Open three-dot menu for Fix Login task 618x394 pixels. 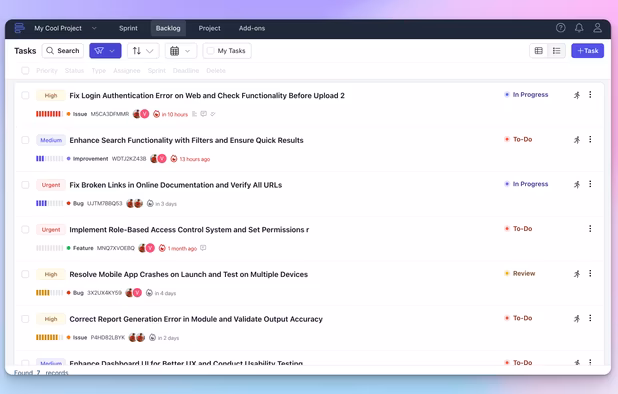[x=590, y=95]
